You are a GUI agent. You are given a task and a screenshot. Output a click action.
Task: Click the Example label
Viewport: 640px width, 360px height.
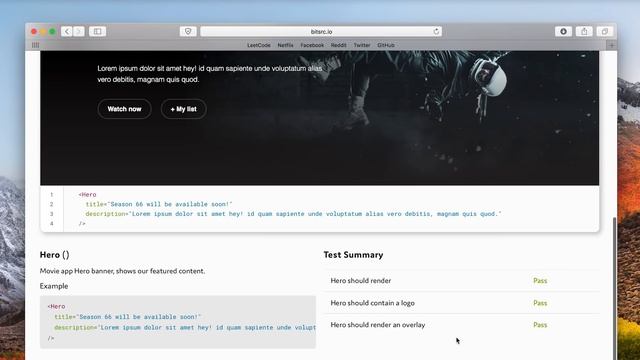point(54,286)
